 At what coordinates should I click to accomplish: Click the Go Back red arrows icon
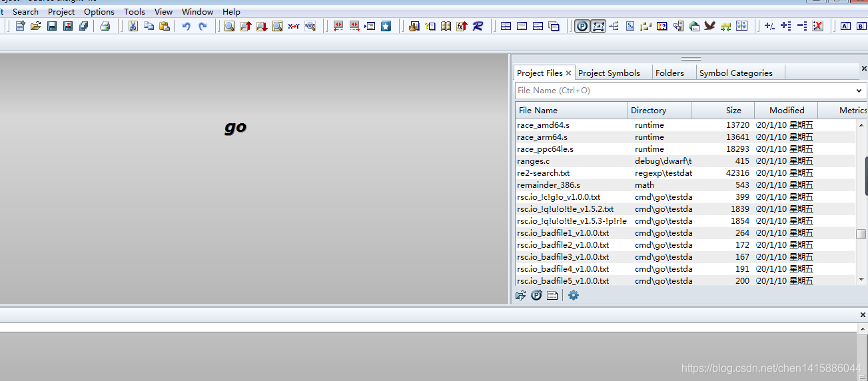(x=338, y=26)
